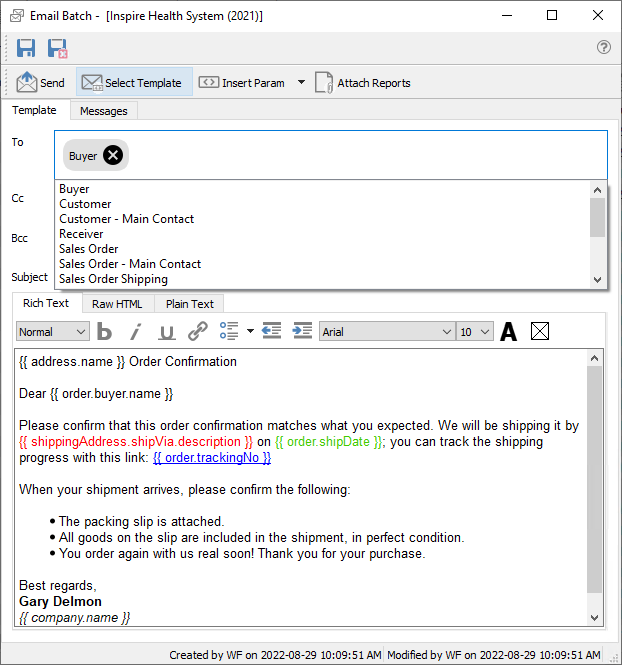Click in the email body text area
Image resolution: width=622 pixels, height=665 pixels.
click(300, 487)
